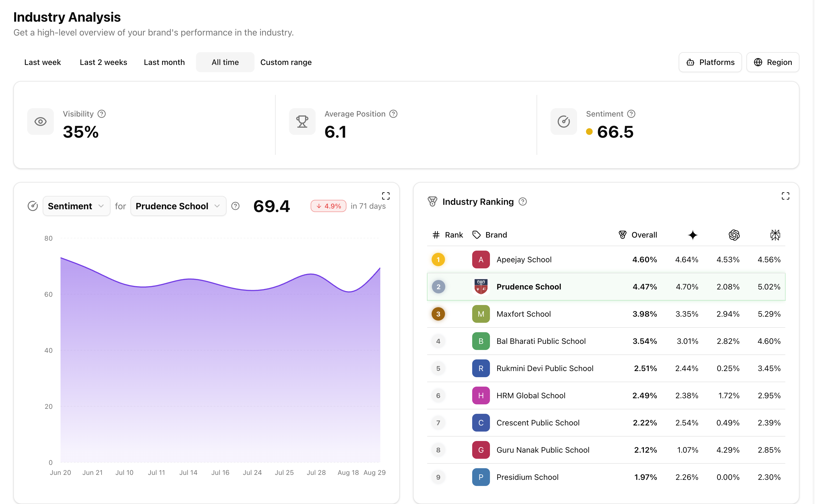The image size is (815, 504).
Task: Open the Maxfort School row
Action: tap(606, 314)
